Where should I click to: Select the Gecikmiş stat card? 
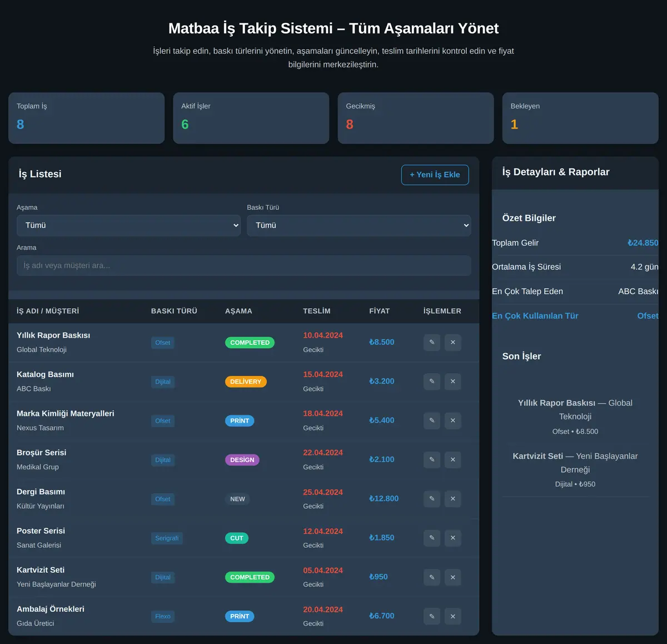pyautogui.click(x=416, y=118)
